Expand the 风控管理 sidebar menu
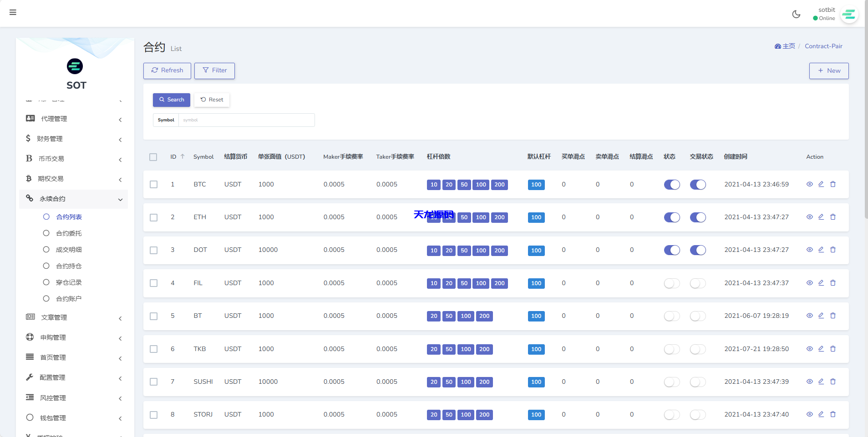This screenshot has height=437, width=868. 73,398
